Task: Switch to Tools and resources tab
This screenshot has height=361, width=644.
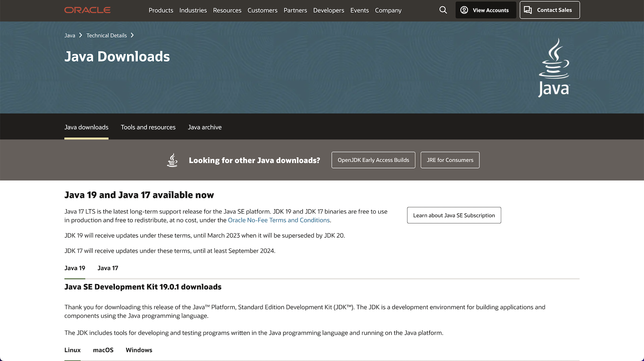Action: [x=148, y=127]
